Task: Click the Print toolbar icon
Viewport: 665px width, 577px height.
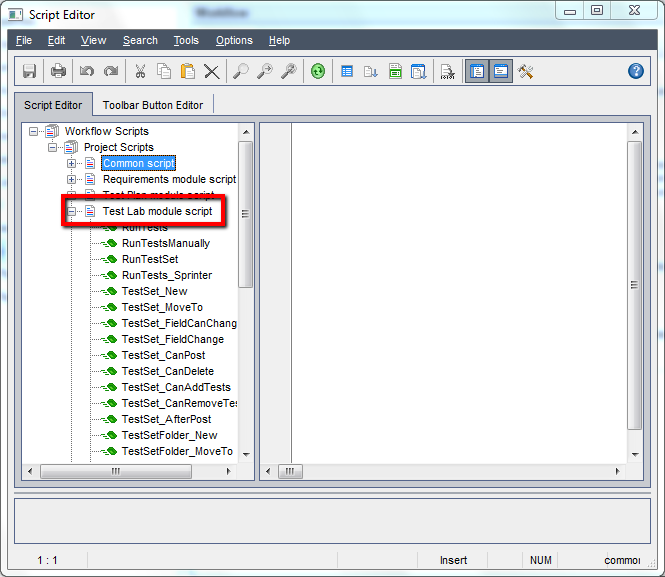Action: click(x=58, y=71)
